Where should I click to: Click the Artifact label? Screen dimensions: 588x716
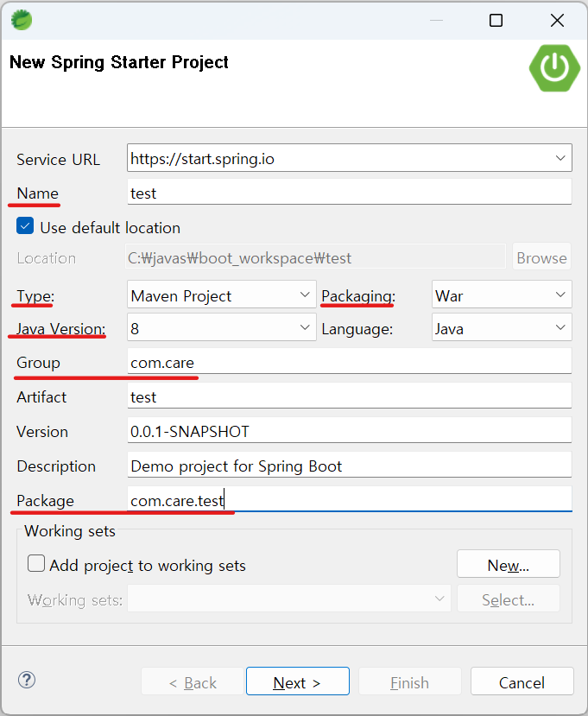point(41,396)
